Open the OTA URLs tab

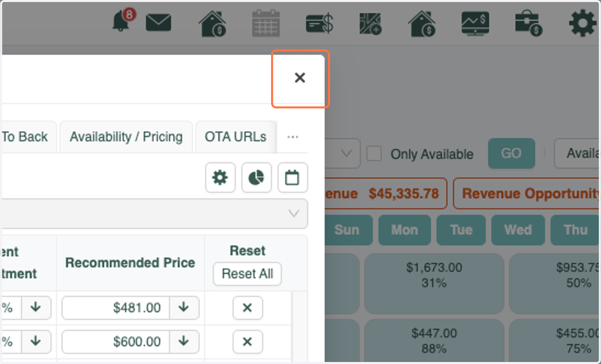235,137
